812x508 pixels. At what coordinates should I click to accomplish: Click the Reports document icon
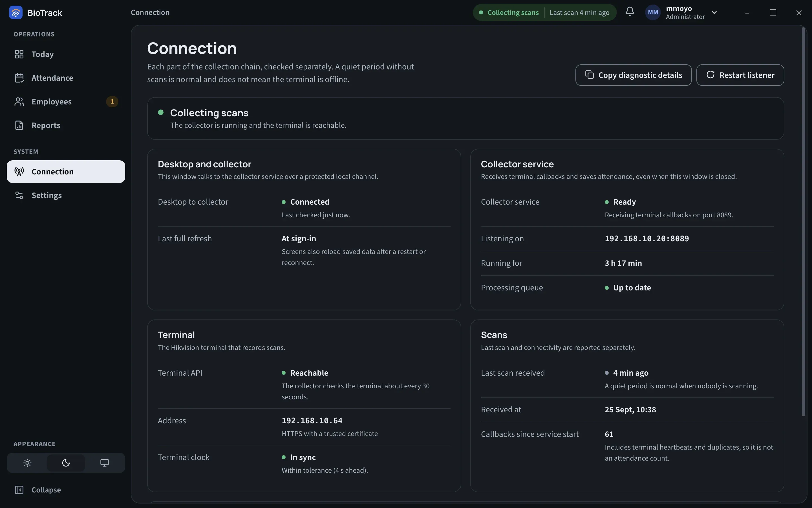click(19, 125)
